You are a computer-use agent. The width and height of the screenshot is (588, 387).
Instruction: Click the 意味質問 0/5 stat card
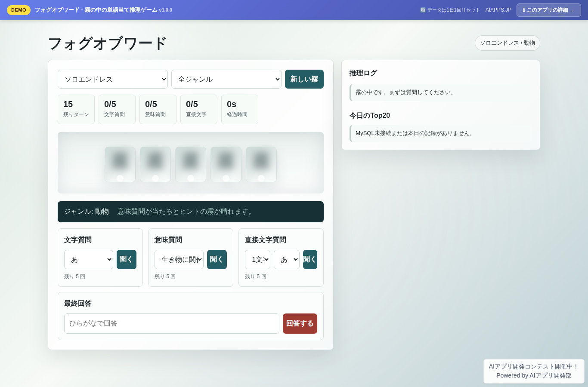pos(158,109)
